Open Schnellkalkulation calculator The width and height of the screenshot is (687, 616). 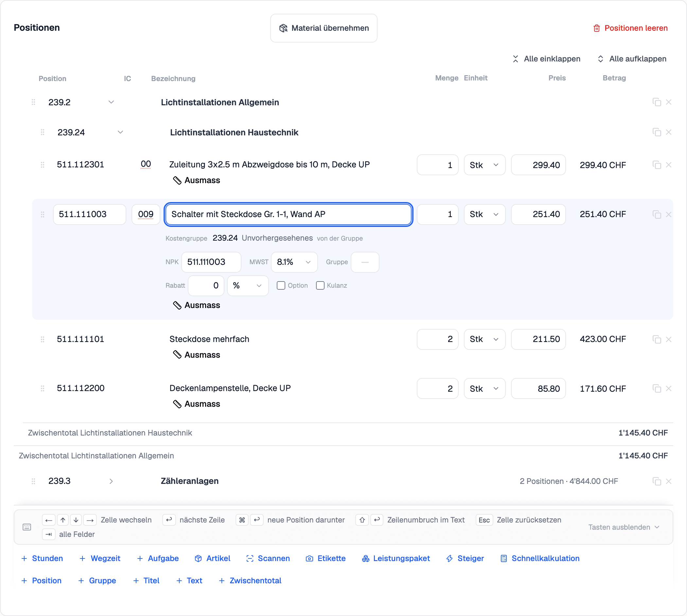[x=540, y=558]
